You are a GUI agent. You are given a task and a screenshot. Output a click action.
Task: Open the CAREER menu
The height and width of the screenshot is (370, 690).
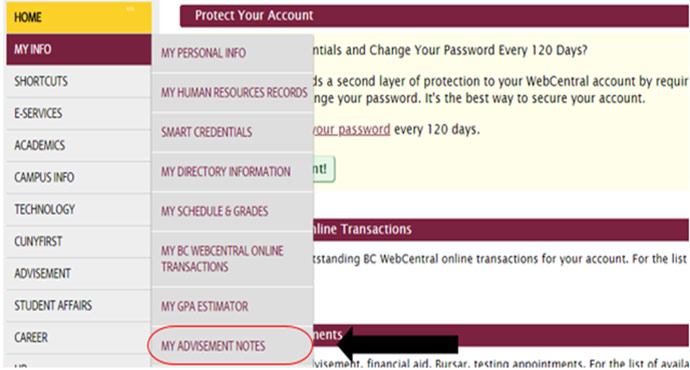79,337
